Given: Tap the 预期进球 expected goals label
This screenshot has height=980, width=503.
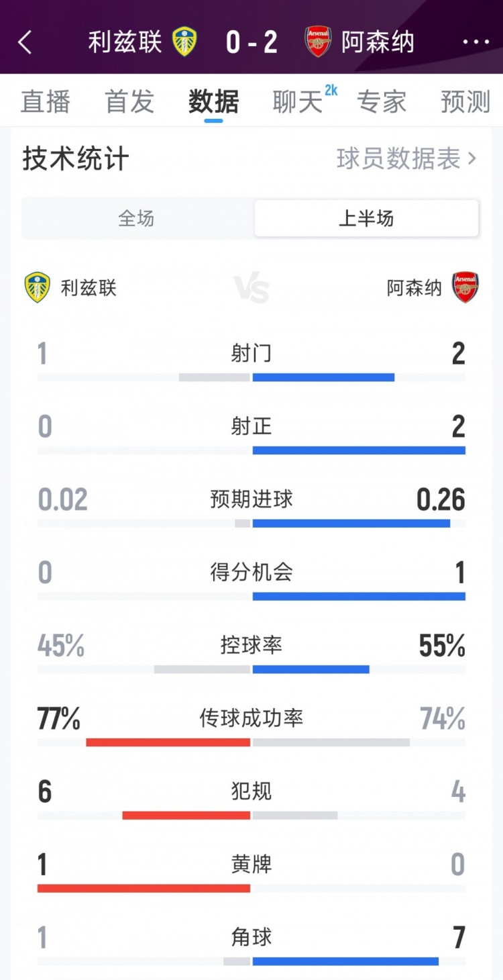Looking at the screenshot, I should coord(251,499).
